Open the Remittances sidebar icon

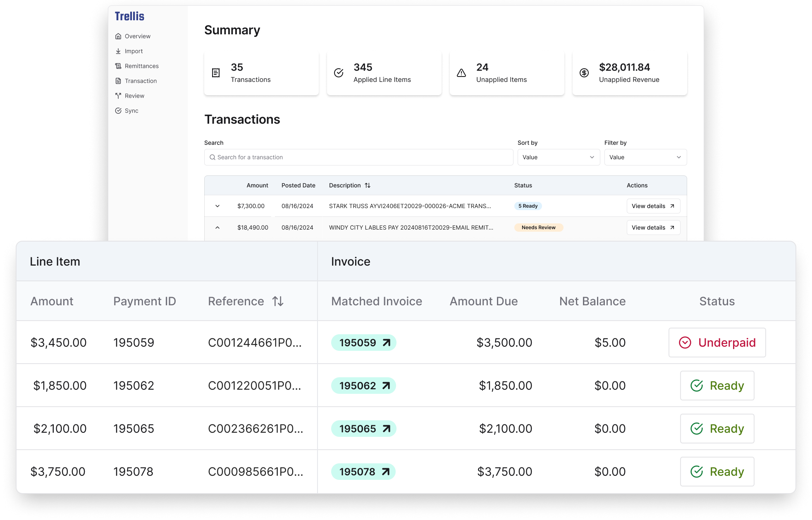pos(118,66)
